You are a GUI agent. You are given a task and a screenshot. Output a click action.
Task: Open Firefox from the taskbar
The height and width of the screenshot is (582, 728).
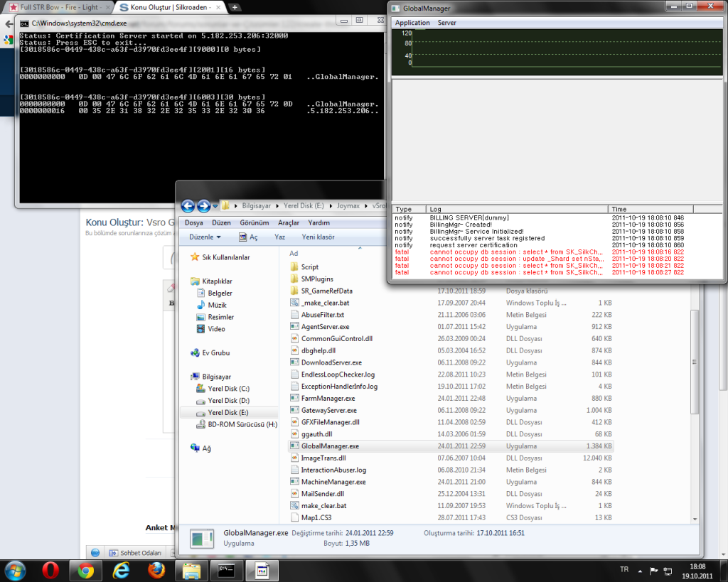coord(156,571)
